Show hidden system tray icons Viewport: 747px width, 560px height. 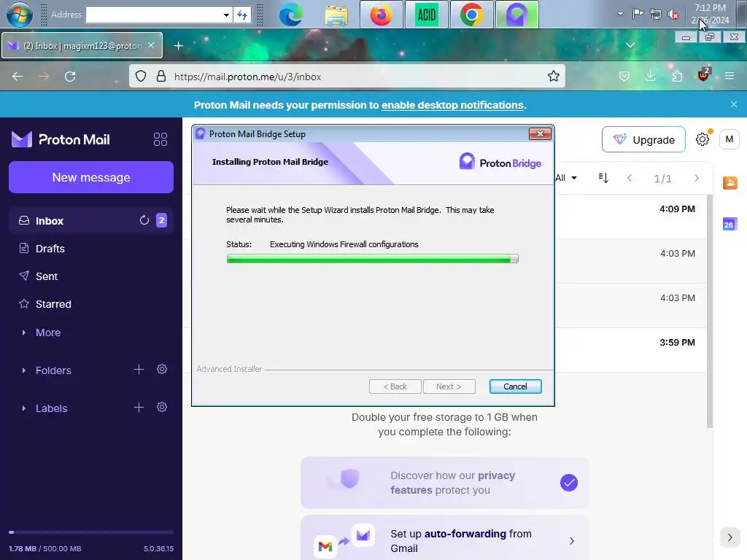[x=620, y=14]
